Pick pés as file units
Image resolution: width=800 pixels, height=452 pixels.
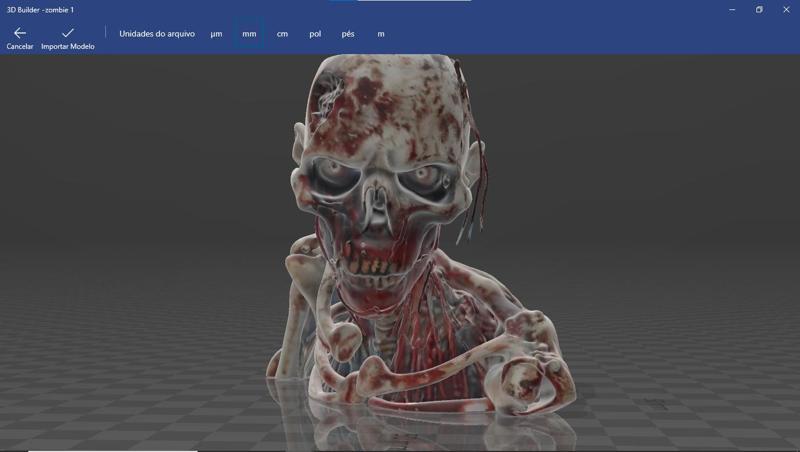(x=348, y=34)
